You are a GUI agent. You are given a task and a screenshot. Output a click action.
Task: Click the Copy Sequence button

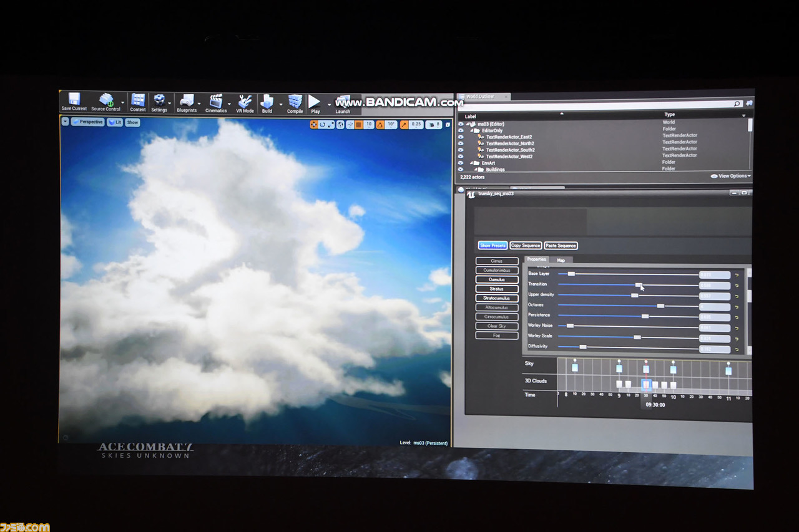[x=526, y=245]
